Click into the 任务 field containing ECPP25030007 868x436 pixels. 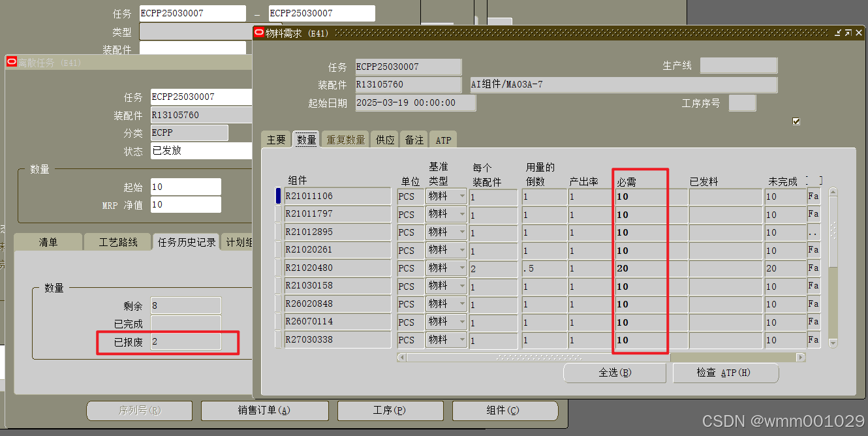pyautogui.click(x=408, y=66)
